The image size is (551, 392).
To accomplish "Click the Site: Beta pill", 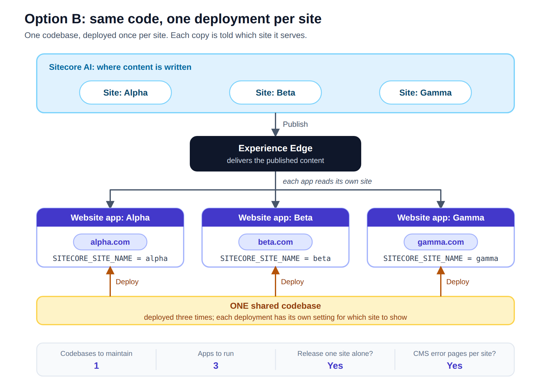I will tap(275, 92).
